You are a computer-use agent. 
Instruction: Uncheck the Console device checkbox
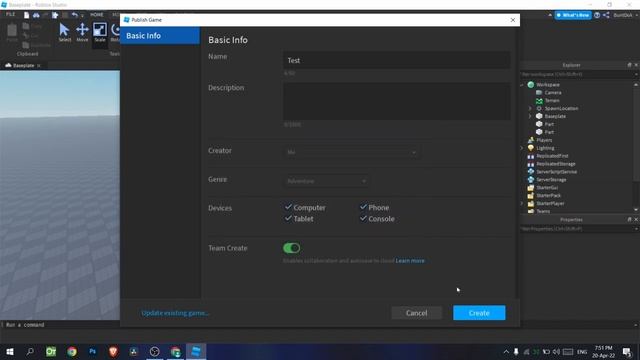(x=363, y=218)
